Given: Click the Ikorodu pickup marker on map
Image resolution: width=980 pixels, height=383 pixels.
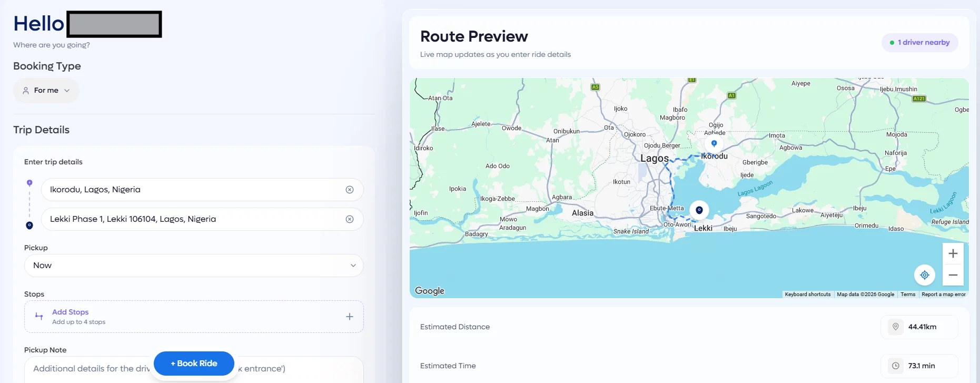Looking at the screenshot, I should point(714,143).
